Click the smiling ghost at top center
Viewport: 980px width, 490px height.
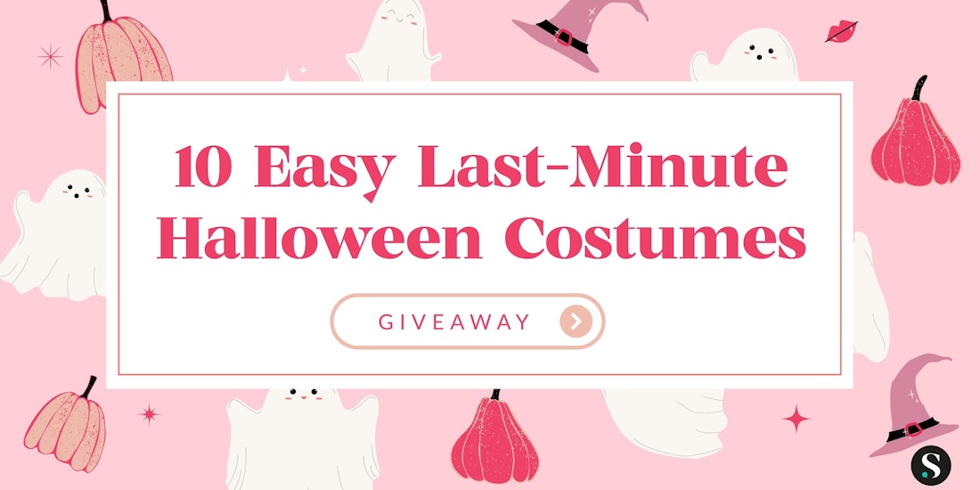click(x=394, y=40)
